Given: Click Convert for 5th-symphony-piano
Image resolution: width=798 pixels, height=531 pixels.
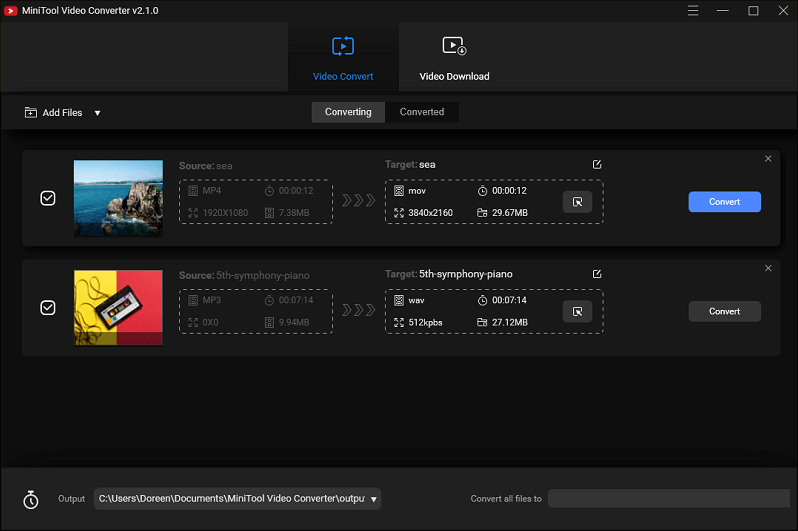Looking at the screenshot, I should tap(724, 312).
